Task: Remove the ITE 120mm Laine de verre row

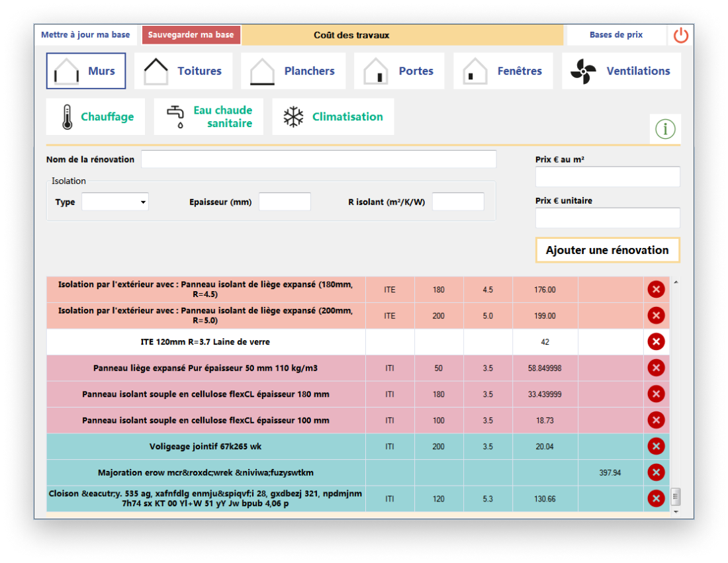Action: pyautogui.click(x=656, y=342)
